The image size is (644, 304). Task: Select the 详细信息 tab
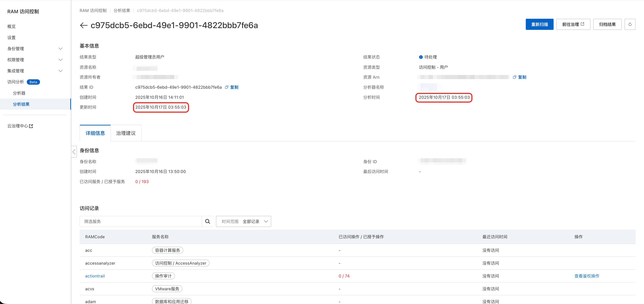[x=95, y=133]
